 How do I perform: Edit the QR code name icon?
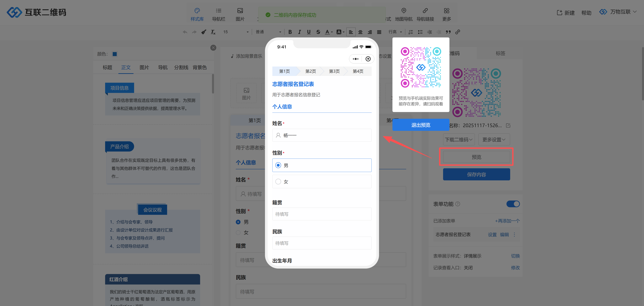[508, 125]
